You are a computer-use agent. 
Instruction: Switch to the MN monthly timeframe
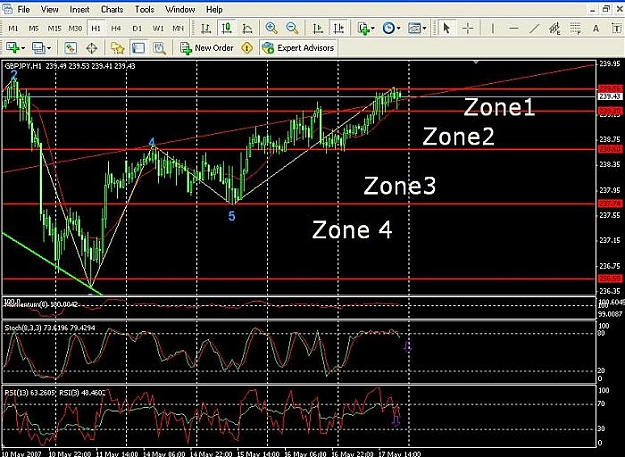click(178, 28)
